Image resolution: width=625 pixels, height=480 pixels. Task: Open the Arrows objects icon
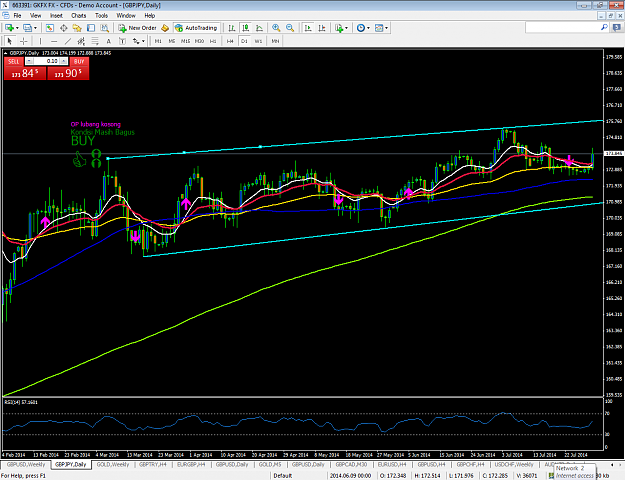(x=136, y=41)
